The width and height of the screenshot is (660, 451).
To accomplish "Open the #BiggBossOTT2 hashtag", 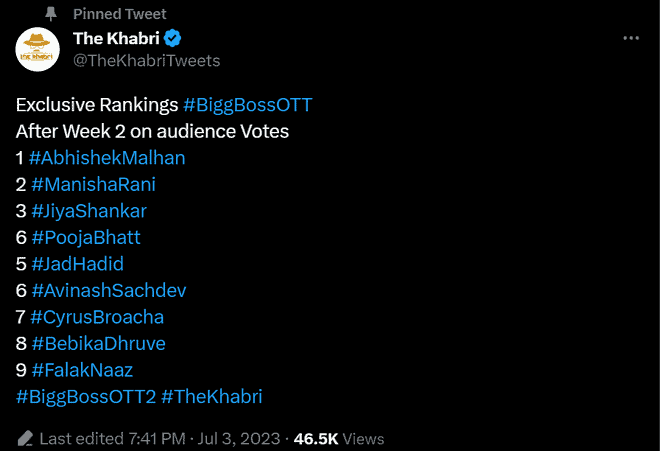I will pyautogui.click(x=86, y=397).
